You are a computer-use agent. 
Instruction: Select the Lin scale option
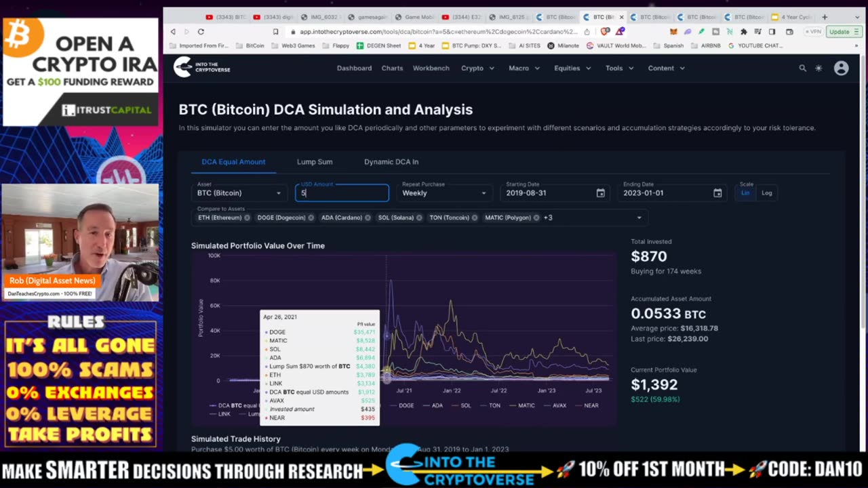tap(745, 193)
